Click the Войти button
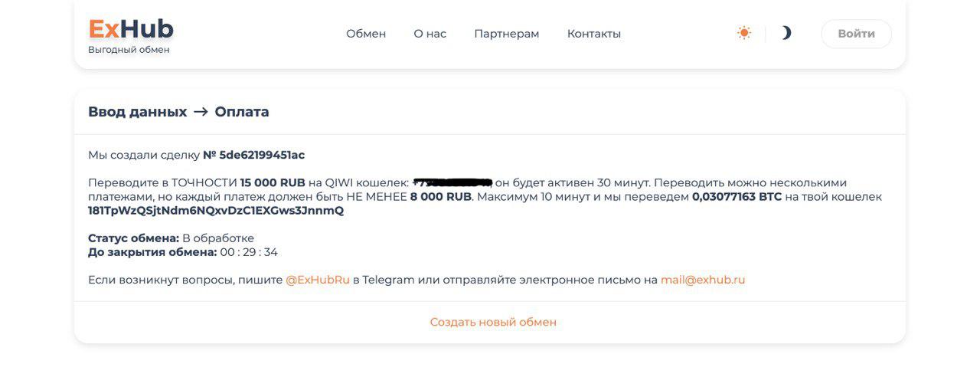980x387 pixels. point(856,34)
